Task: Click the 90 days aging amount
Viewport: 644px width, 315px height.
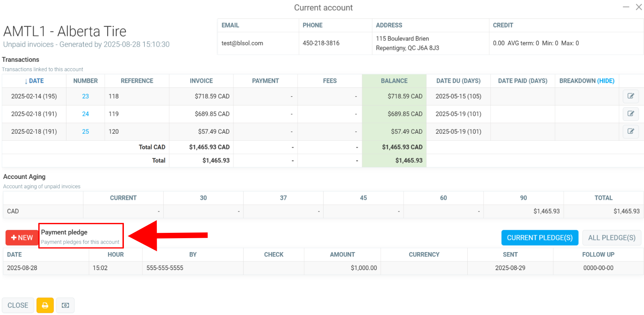Action: tap(546, 211)
